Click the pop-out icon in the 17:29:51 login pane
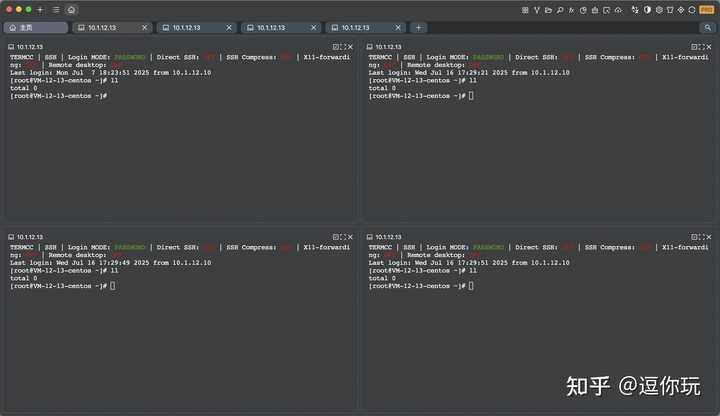Screen dimensions: 720x416 [x=694, y=237]
